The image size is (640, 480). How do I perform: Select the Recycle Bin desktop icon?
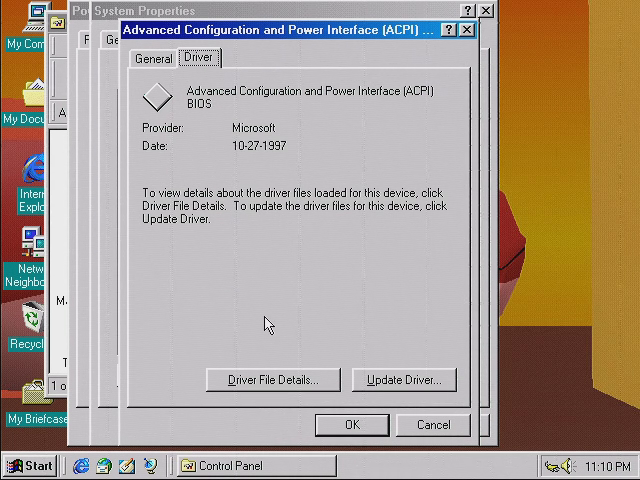pos(27,326)
